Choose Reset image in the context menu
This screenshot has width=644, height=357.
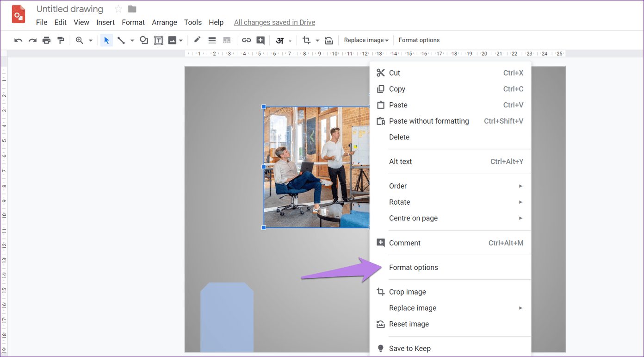(450, 324)
